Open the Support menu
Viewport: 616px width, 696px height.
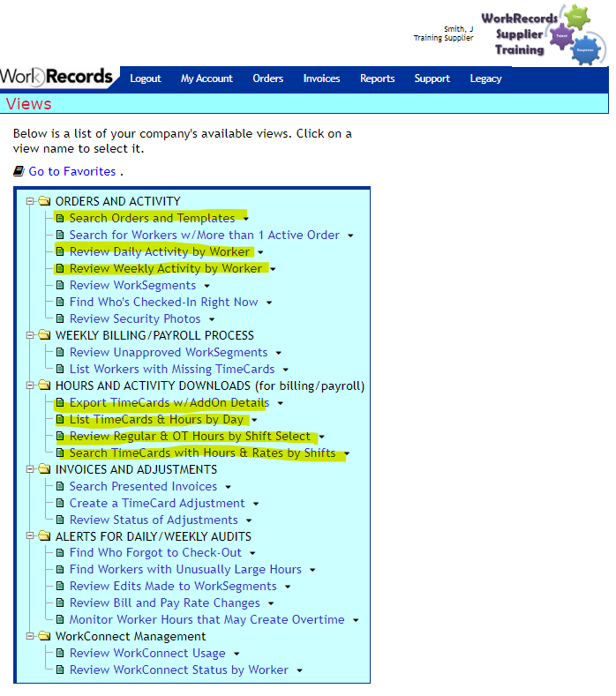(x=432, y=79)
